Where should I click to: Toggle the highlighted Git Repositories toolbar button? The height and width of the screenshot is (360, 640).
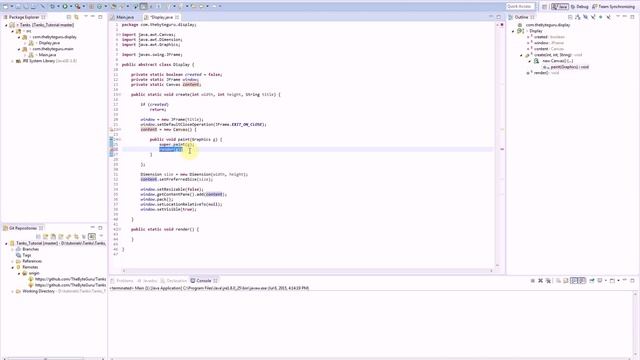92,236
